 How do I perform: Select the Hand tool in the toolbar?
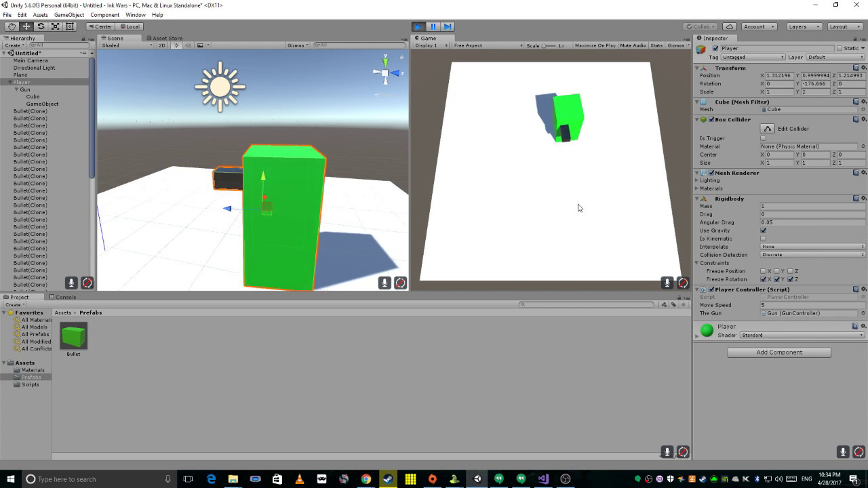pos(12,26)
